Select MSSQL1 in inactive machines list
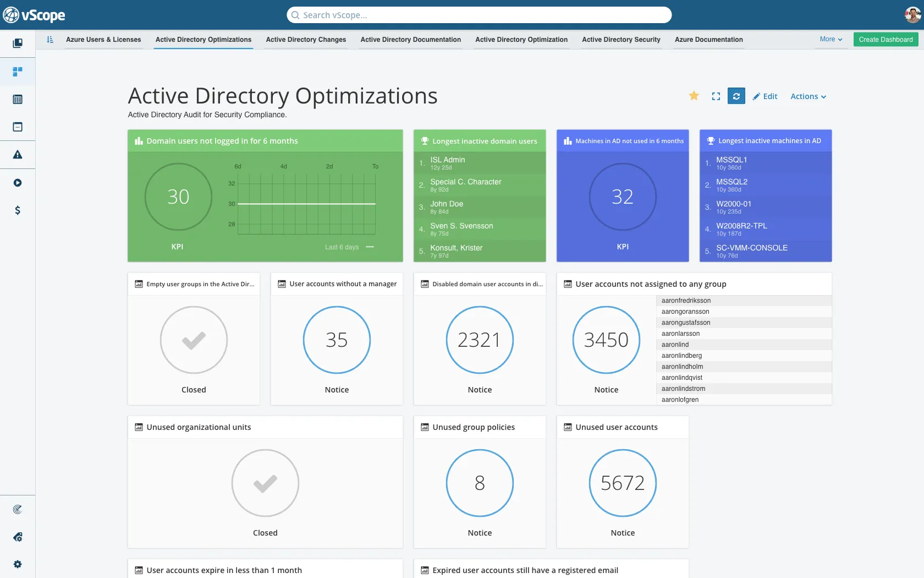Image resolution: width=924 pixels, height=578 pixels. (x=766, y=163)
